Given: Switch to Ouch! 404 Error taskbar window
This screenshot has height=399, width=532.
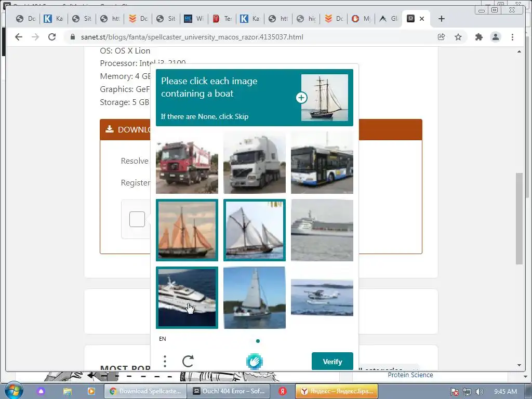Looking at the screenshot, I should click(229, 391).
